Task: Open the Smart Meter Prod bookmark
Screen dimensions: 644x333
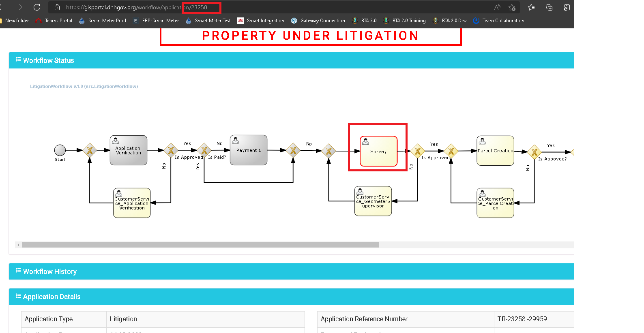Action: (102, 21)
